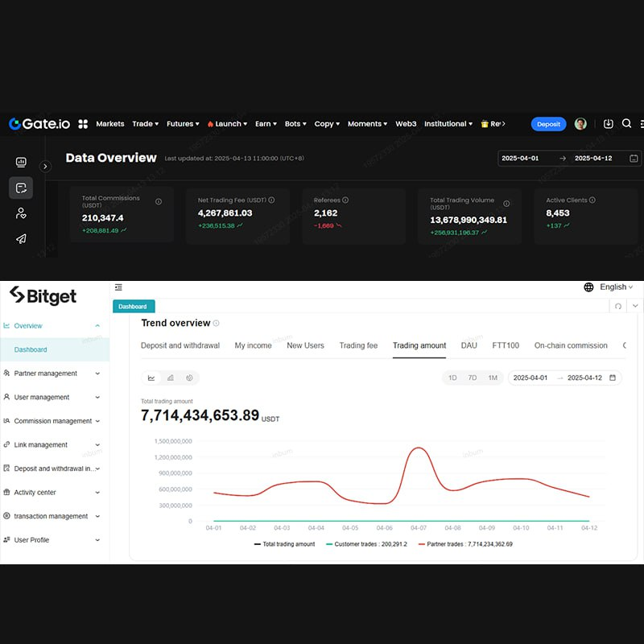Expand the Gate.io sidebar arrow button
644x644 pixels.
pyautogui.click(x=45, y=167)
